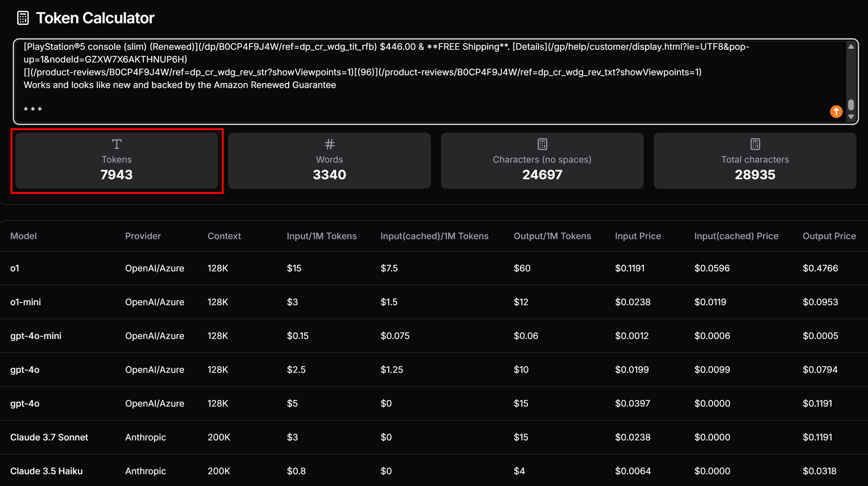The height and width of the screenshot is (486, 868).
Task: Click the hash icon above Words
Action: pyautogui.click(x=329, y=144)
